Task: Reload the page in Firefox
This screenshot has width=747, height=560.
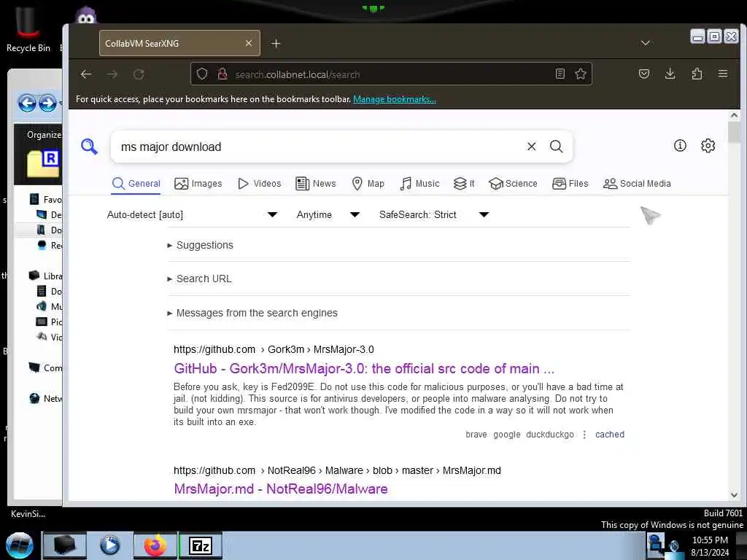Action: 139,74
